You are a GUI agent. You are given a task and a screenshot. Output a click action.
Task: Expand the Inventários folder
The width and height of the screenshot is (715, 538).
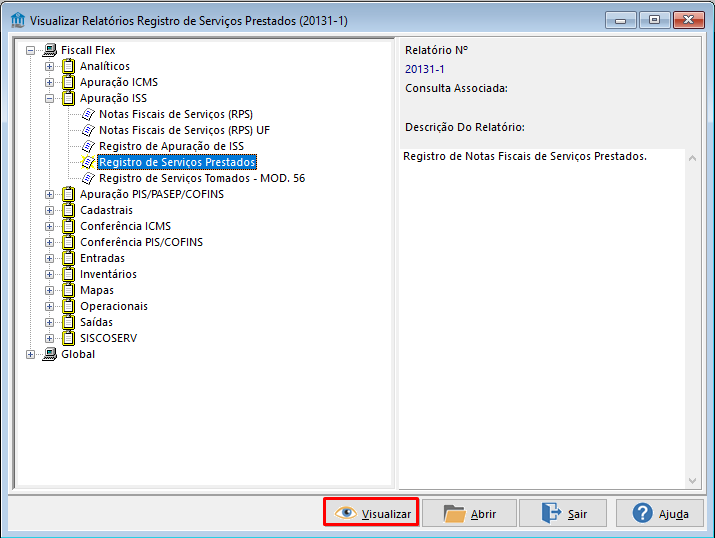coord(50,274)
